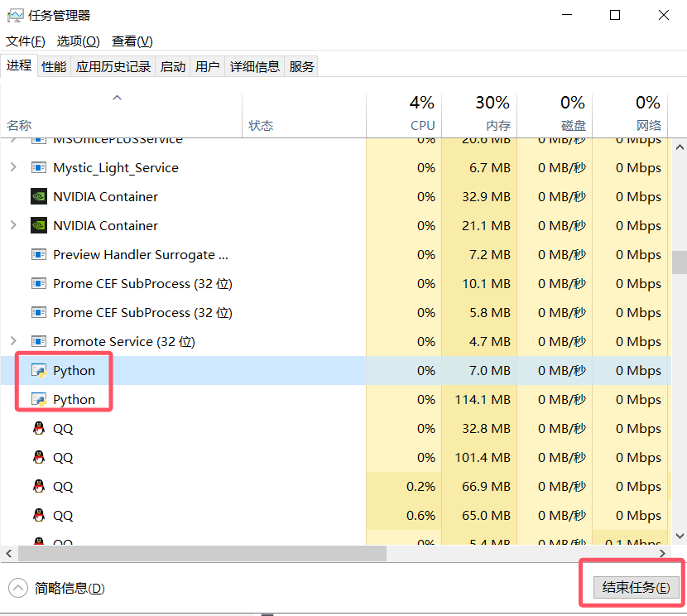Click the QQ penguin icon using 65.0 MB

[x=39, y=515]
